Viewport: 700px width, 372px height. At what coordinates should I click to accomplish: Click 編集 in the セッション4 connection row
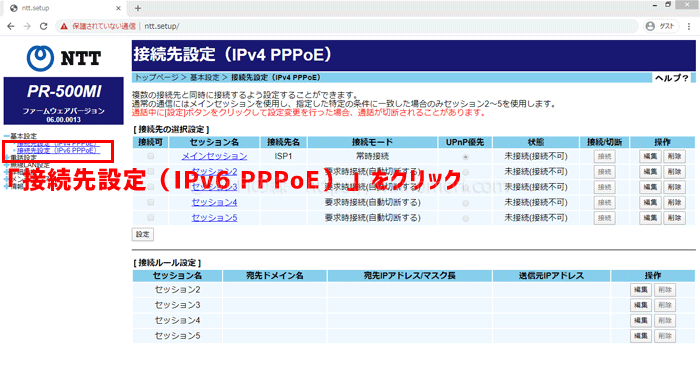650,203
